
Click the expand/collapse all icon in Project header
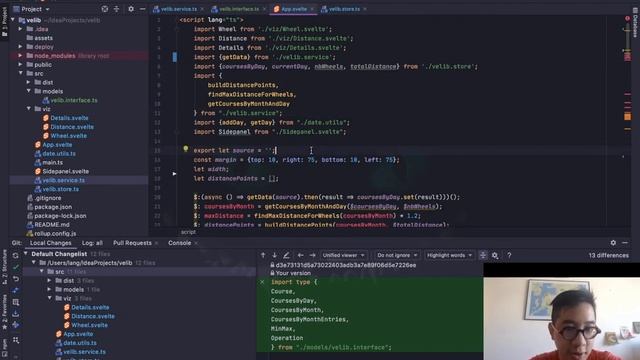pos(116,9)
